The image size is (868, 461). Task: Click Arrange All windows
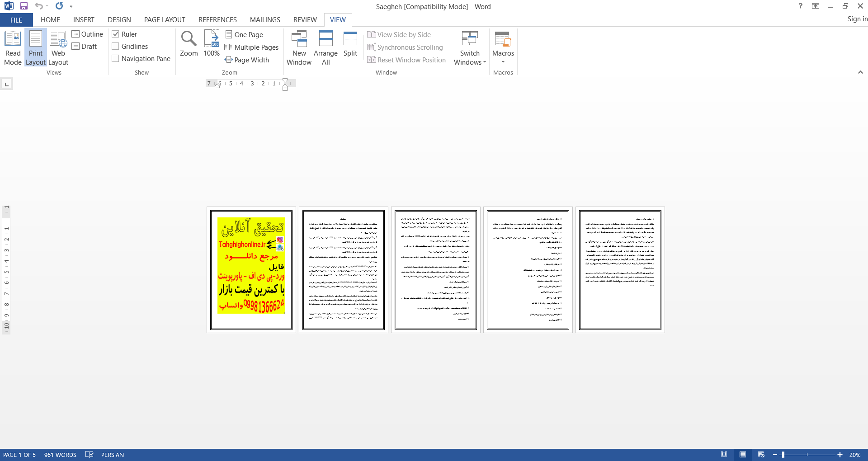tap(325, 48)
